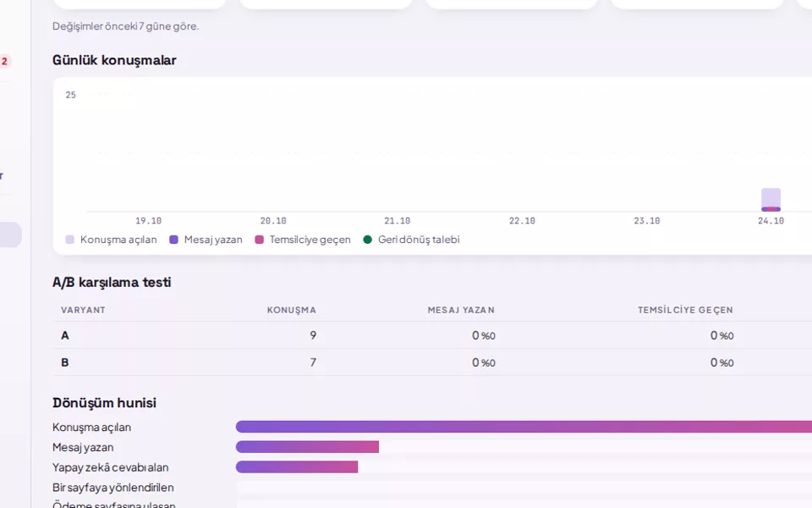Click the MESAJ YAZAN table column header
This screenshot has width=812, height=508.
461,310
